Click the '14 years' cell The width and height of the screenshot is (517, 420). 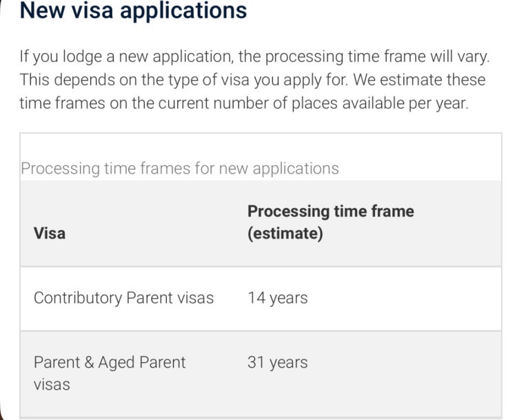(278, 298)
